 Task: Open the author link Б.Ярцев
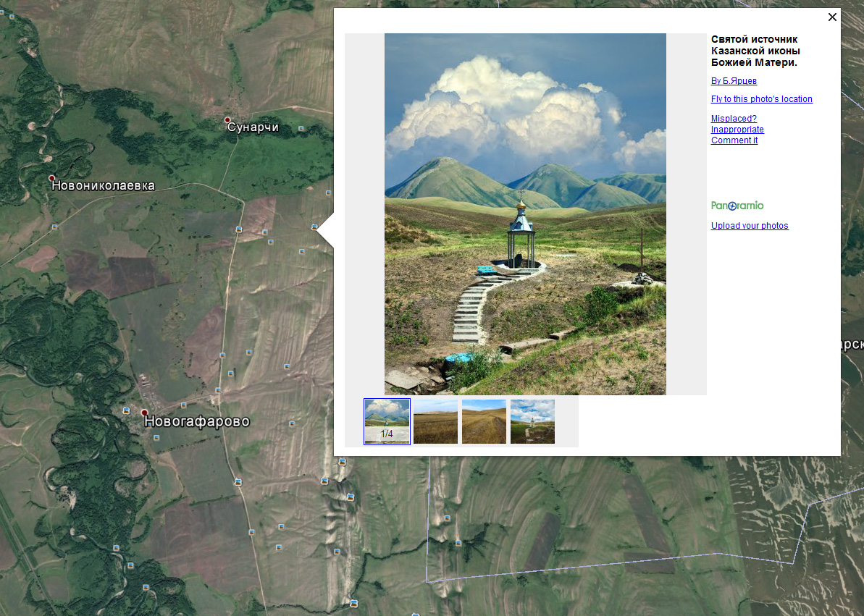pos(734,81)
